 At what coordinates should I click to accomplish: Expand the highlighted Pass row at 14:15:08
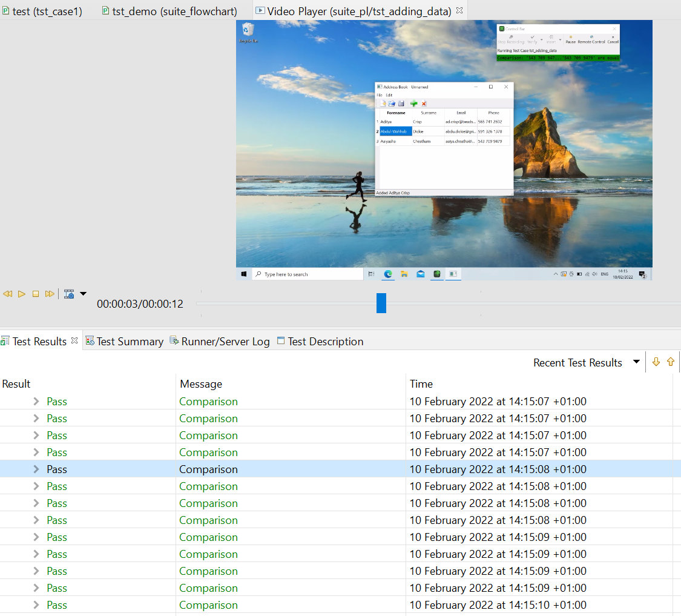click(36, 469)
